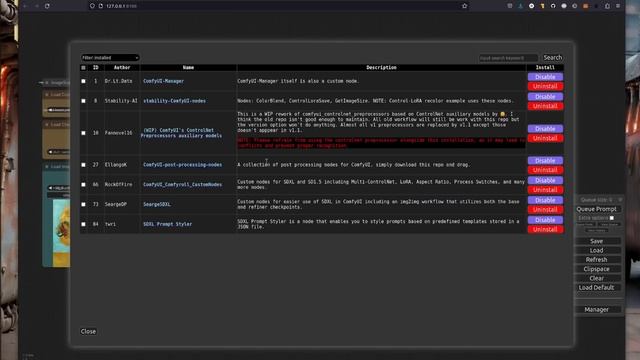Disable stability-ComfyUI-nodes

(x=545, y=97)
